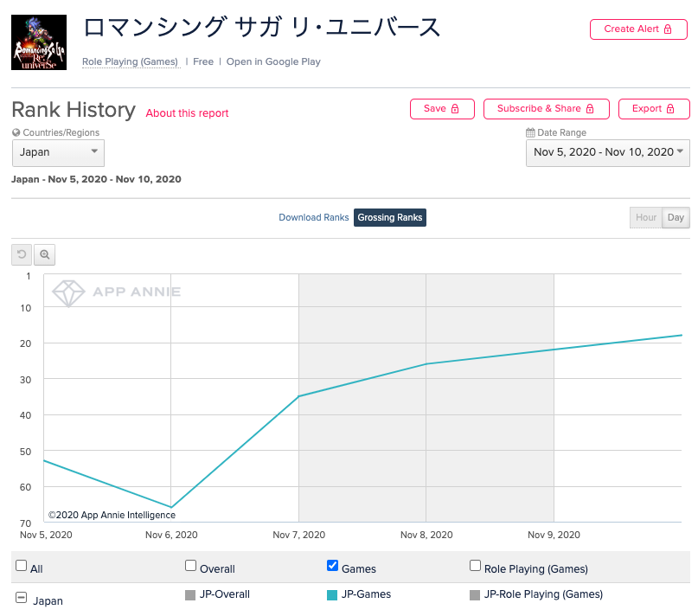Collapse the Japan row with minus icon
This screenshot has height=616, width=698.
pos(21,597)
